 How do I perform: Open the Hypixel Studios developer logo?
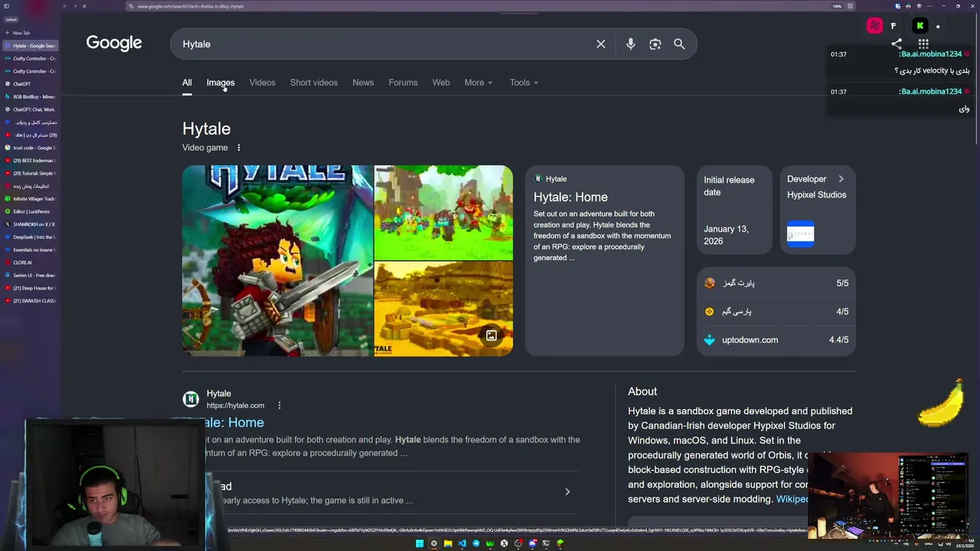[x=801, y=233]
